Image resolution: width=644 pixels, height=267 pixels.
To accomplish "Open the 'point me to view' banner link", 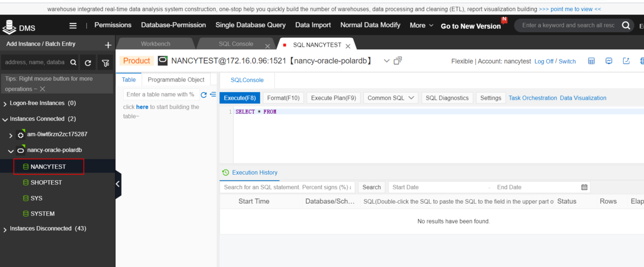I will click(570, 9).
